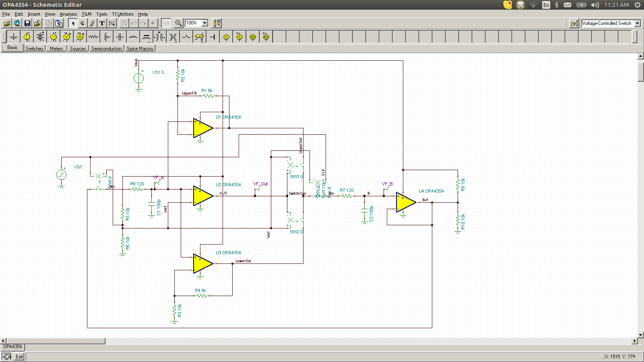Pick the Inductor component from the toolbar

[x=133, y=36]
